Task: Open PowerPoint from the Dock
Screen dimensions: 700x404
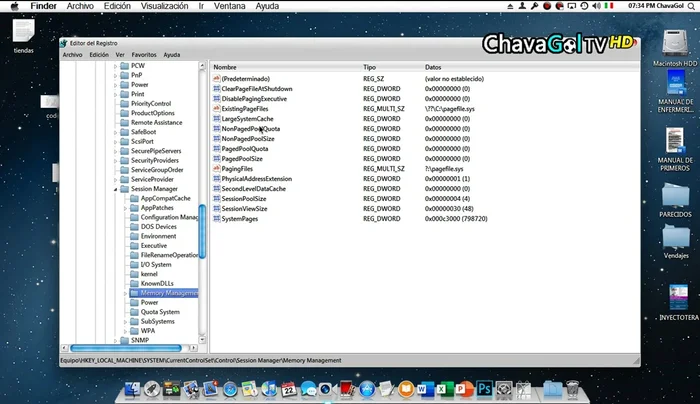Action: (464, 389)
